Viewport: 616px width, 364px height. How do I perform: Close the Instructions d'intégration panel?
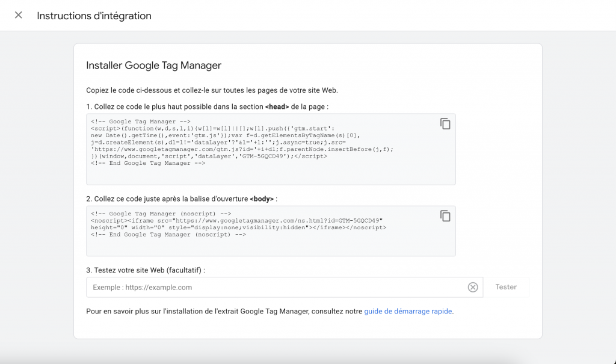(x=18, y=16)
